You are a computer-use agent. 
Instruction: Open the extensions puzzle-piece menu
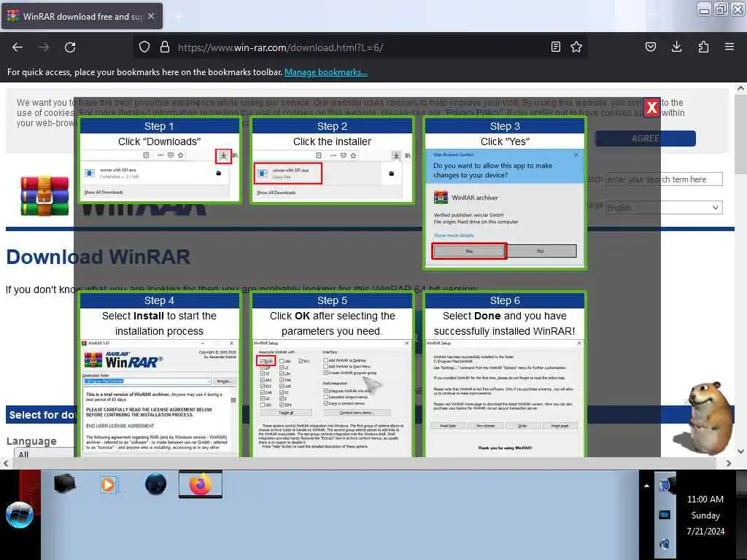(703, 47)
